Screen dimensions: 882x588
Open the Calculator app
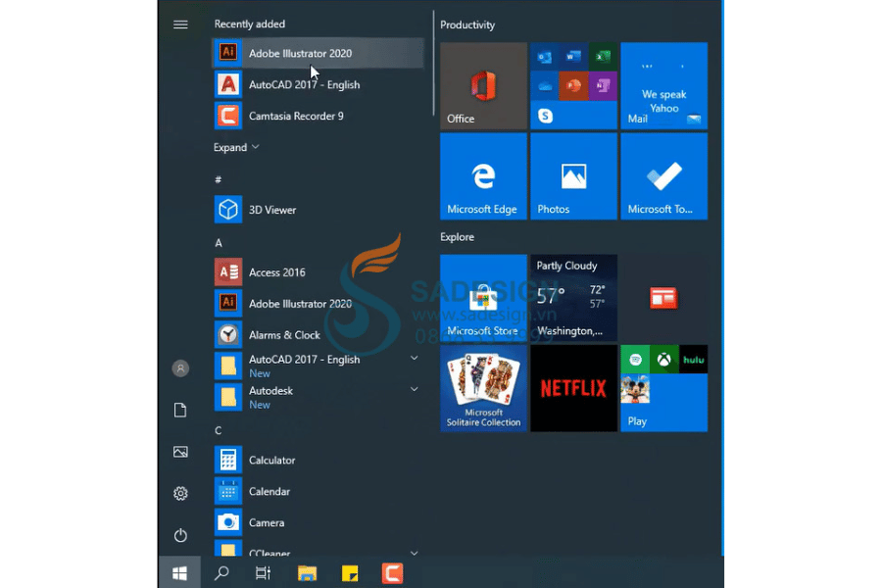point(271,461)
